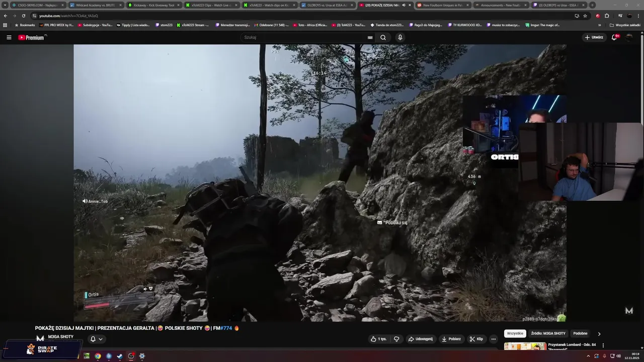This screenshot has width=644, height=362.
Task: Click the Utwórz create button
Action: (x=594, y=37)
